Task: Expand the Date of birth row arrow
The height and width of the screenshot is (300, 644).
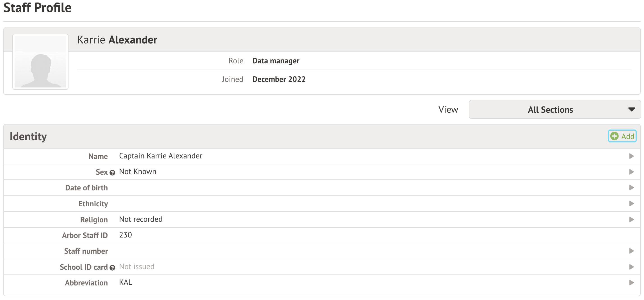Action: 631,188
